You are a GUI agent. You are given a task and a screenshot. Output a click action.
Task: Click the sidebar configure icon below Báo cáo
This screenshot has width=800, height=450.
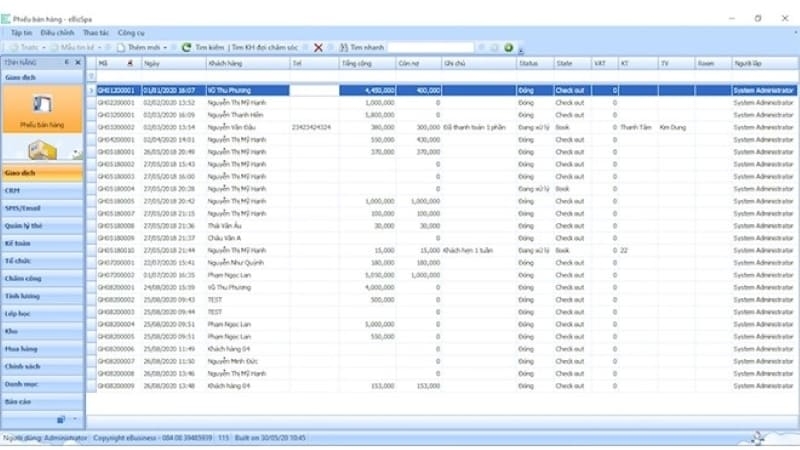61,420
